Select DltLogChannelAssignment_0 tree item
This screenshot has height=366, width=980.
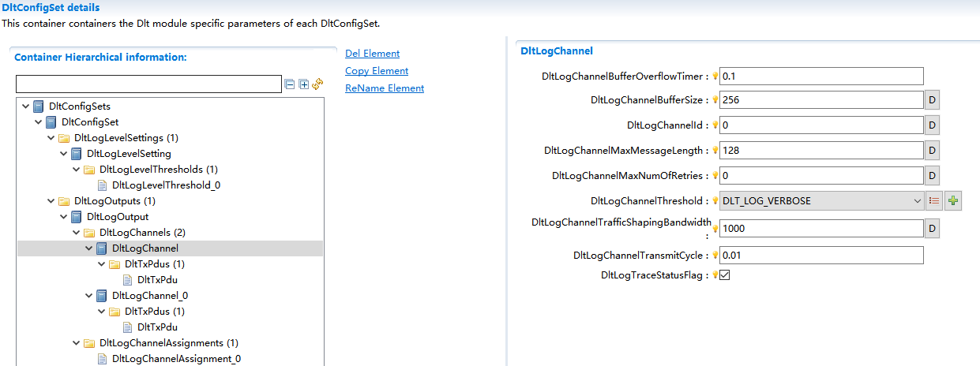(175, 359)
